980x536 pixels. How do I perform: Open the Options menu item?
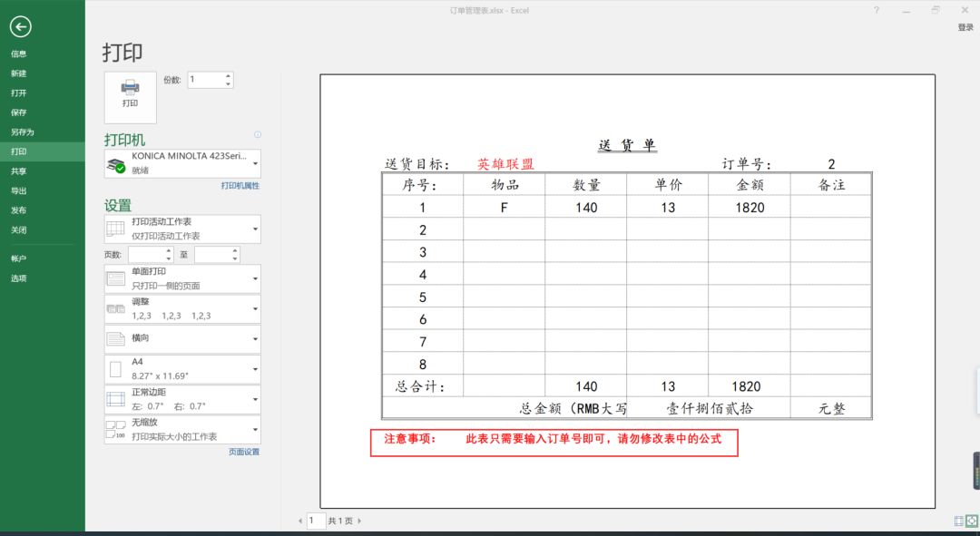pyautogui.click(x=19, y=278)
